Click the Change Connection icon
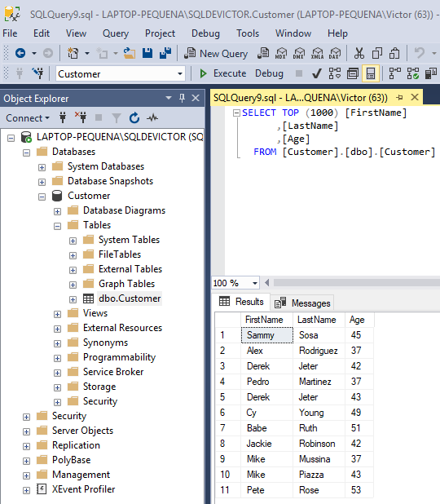Viewport: 440px width, 504px height. tap(38, 73)
